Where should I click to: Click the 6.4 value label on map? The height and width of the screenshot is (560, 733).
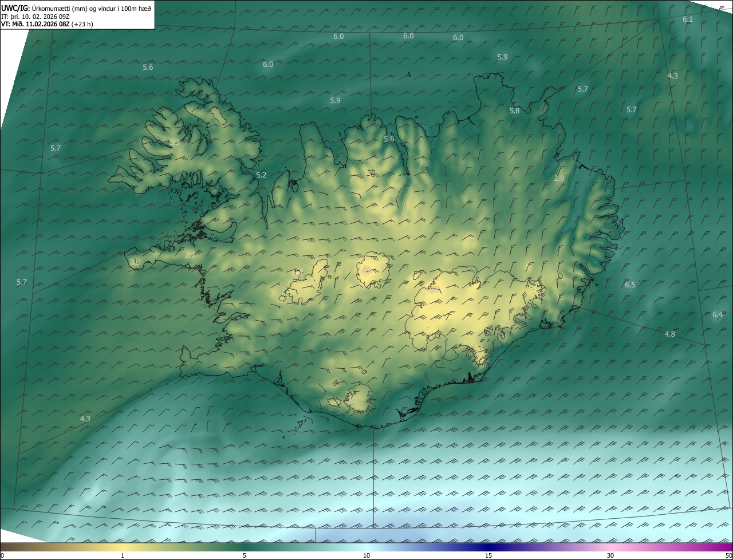[718, 315]
